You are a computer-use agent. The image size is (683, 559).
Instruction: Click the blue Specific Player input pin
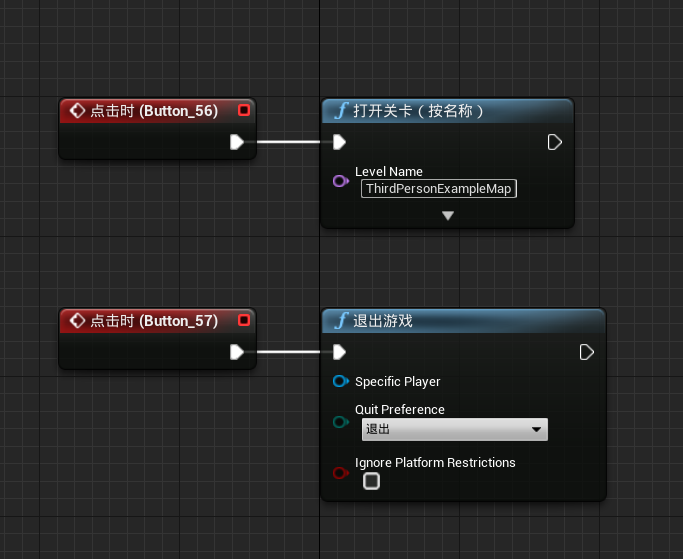341,381
